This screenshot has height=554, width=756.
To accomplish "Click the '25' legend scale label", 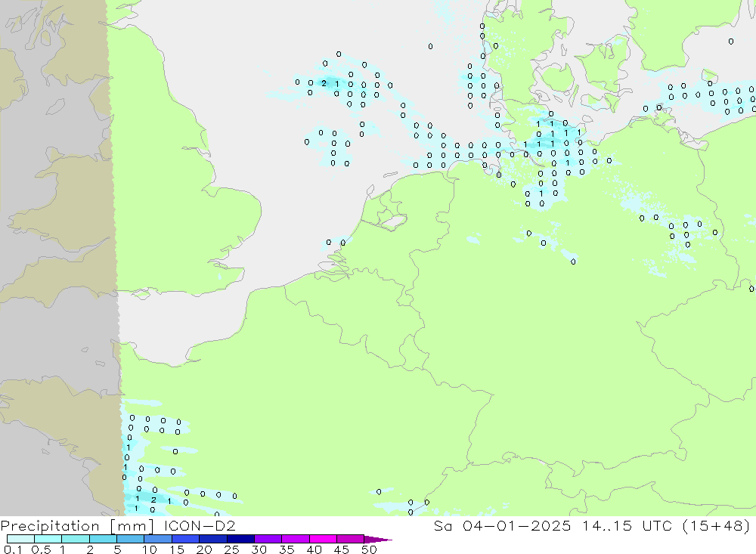I will pyautogui.click(x=231, y=549).
